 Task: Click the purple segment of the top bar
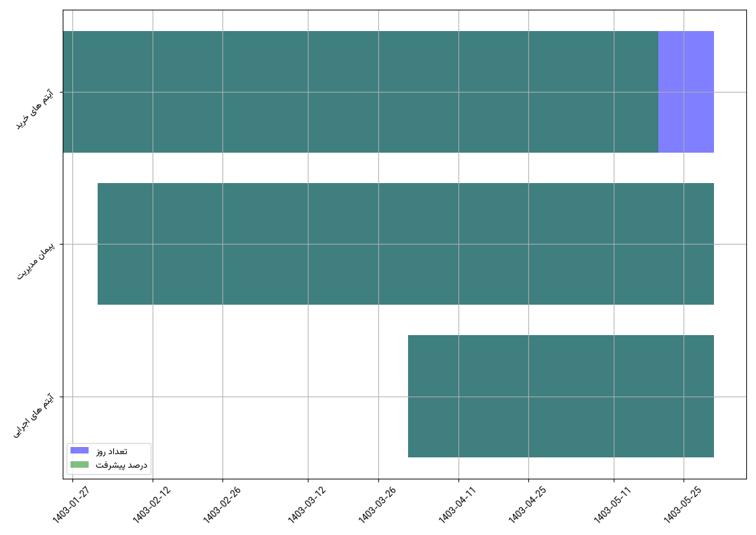point(686,92)
